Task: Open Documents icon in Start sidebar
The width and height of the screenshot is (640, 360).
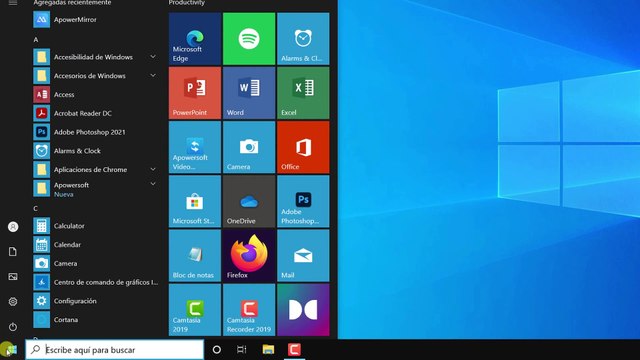Action: click(13, 251)
